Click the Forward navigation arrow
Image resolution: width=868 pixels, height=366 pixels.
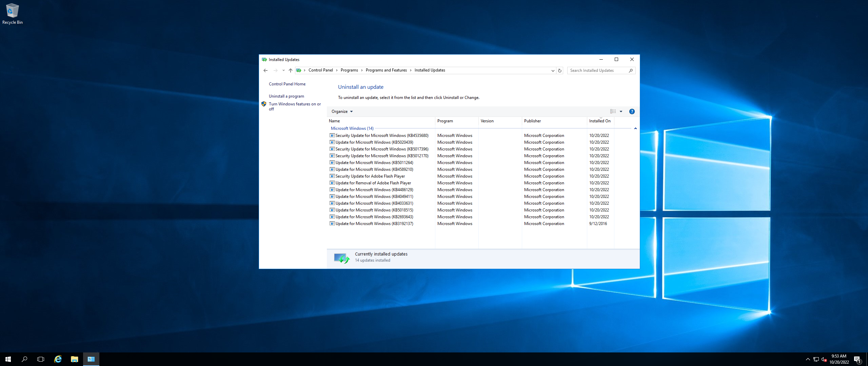click(275, 70)
